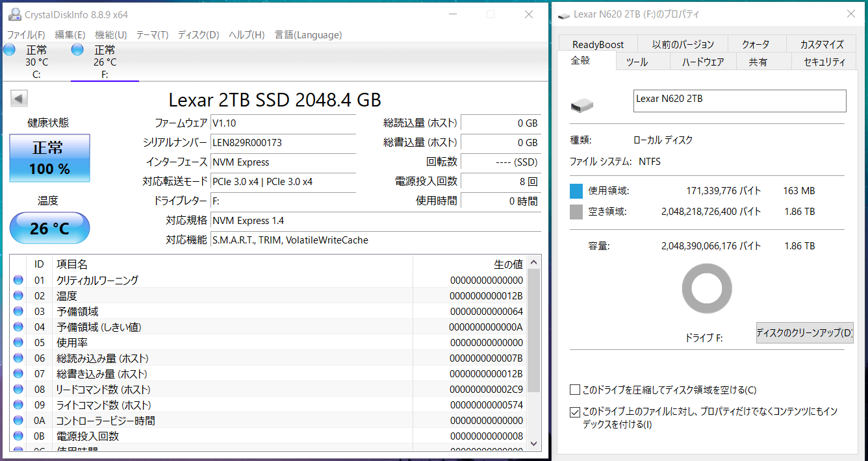Image resolution: width=868 pixels, height=461 pixels.
Task: Click the status orb for 予備領域 (しきい値)
Action: point(18,327)
